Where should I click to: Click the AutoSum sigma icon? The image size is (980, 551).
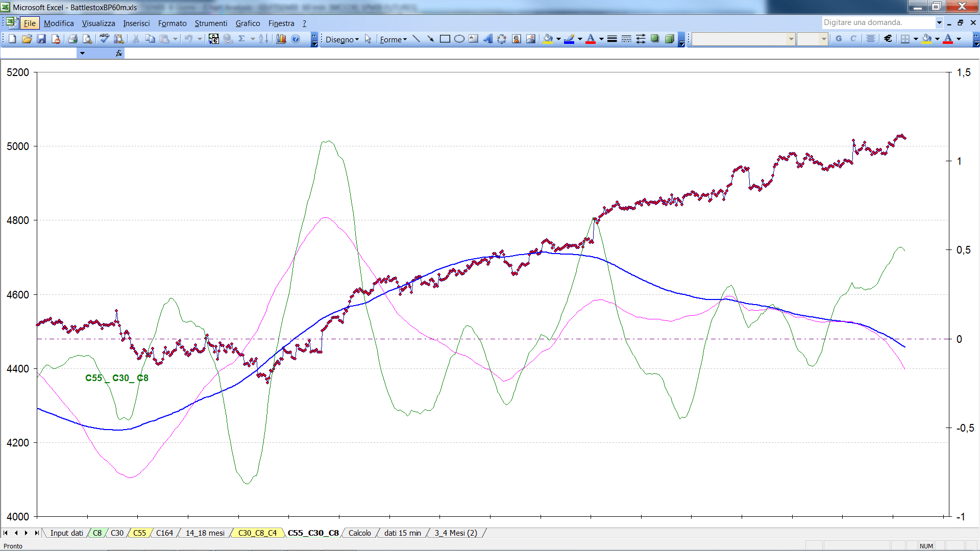241,39
